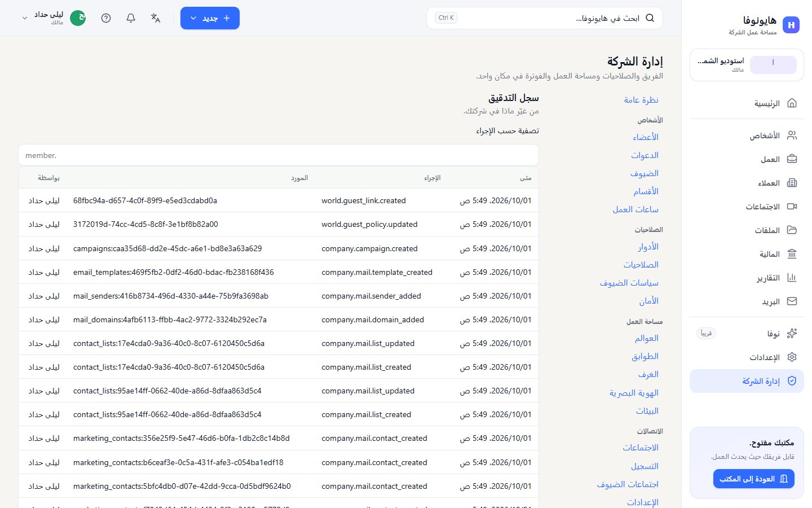
Task: Click the search magnifier icon
Action: 650,18
